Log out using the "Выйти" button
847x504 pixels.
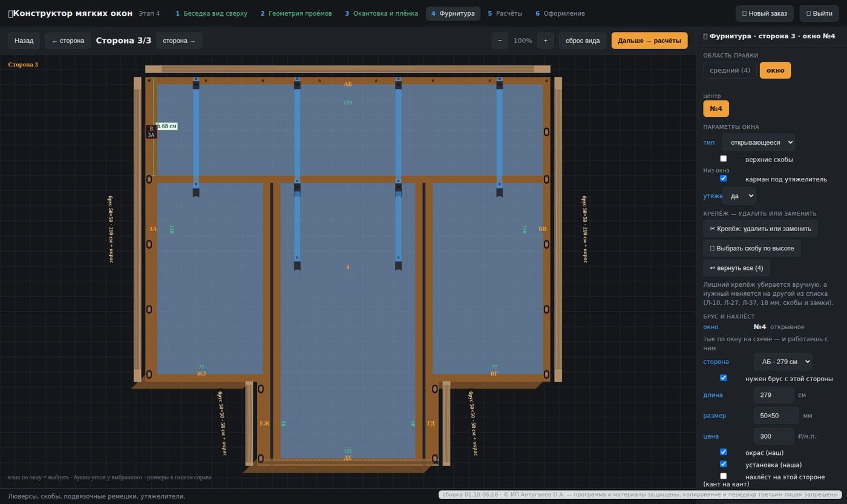[819, 13]
